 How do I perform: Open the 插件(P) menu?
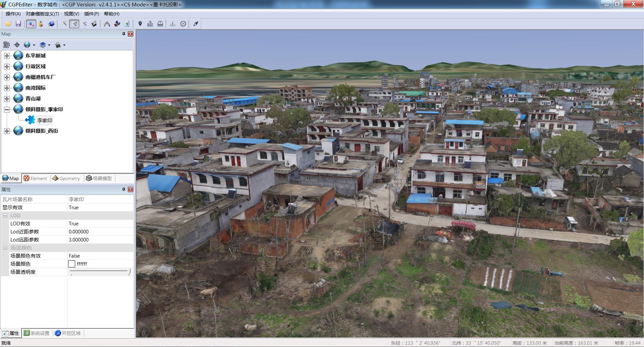91,14
